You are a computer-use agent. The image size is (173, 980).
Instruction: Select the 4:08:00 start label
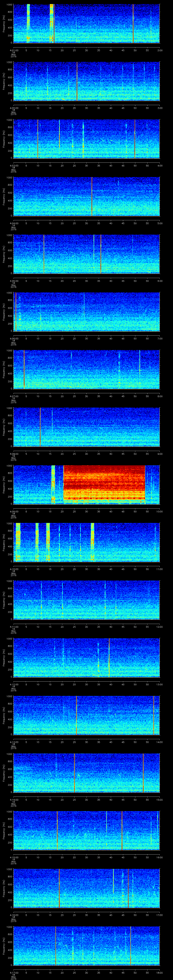coord(14,454)
